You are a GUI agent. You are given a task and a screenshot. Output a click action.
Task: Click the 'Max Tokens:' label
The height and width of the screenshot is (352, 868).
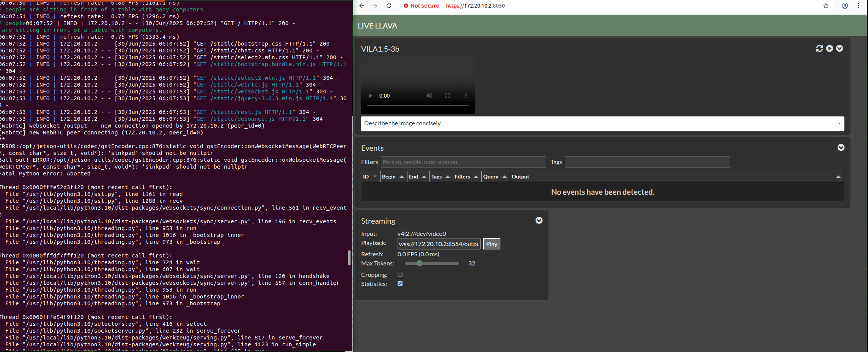[x=377, y=263]
